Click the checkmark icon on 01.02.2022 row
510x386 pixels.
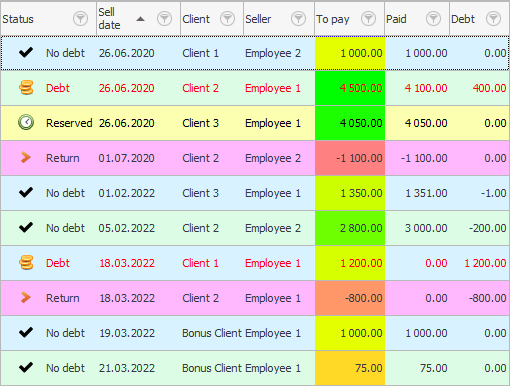point(26,192)
